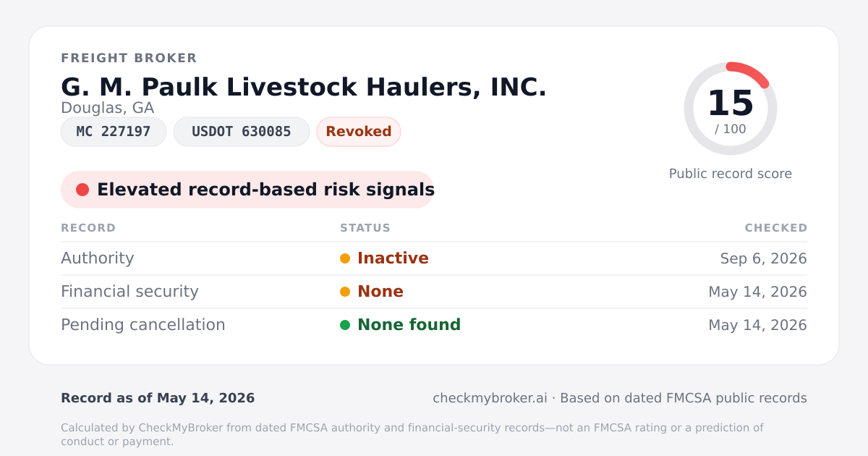Click the green dot beside None found
Image resolution: width=868 pixels, height=456 pixels.
coord(345,325)
